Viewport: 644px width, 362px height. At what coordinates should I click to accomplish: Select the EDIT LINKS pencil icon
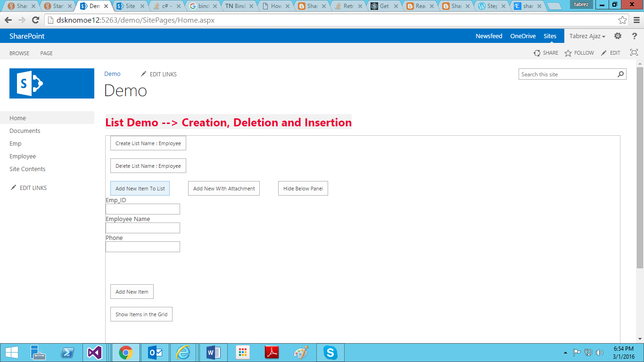click(143, 74)
